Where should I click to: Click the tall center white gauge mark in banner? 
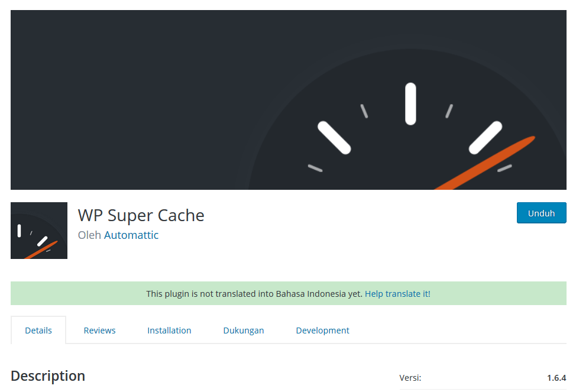click(410, 104)
